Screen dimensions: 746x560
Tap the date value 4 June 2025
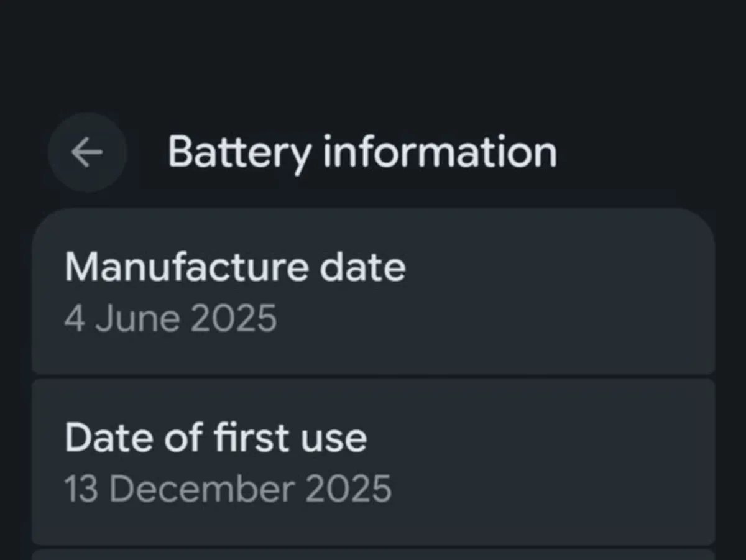(170, 318)
